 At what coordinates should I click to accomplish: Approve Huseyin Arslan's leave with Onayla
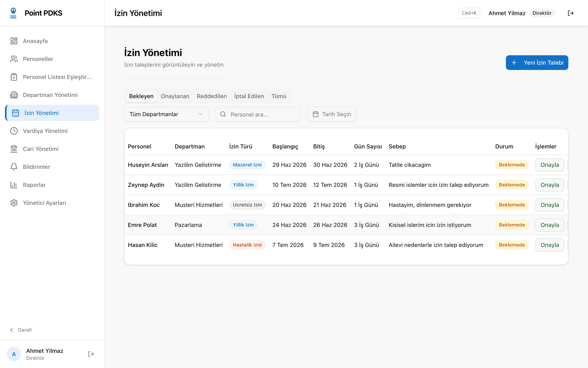pos(550,165)
